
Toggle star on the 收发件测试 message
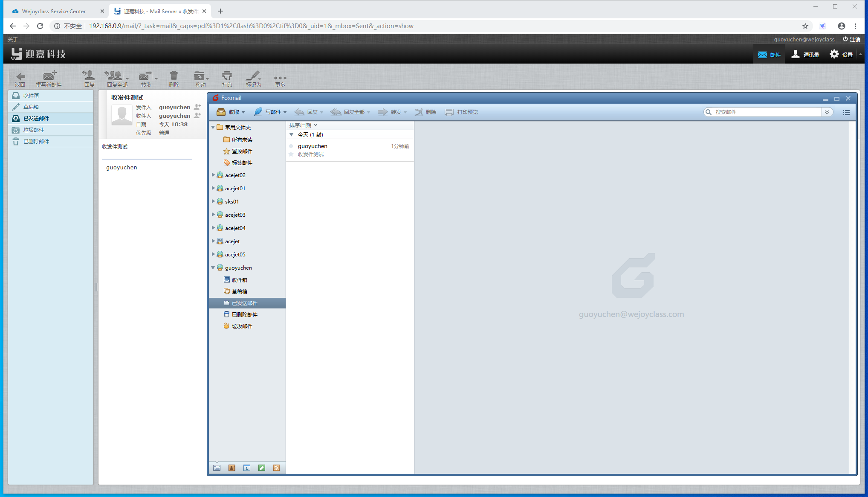(x=291, y=154)
